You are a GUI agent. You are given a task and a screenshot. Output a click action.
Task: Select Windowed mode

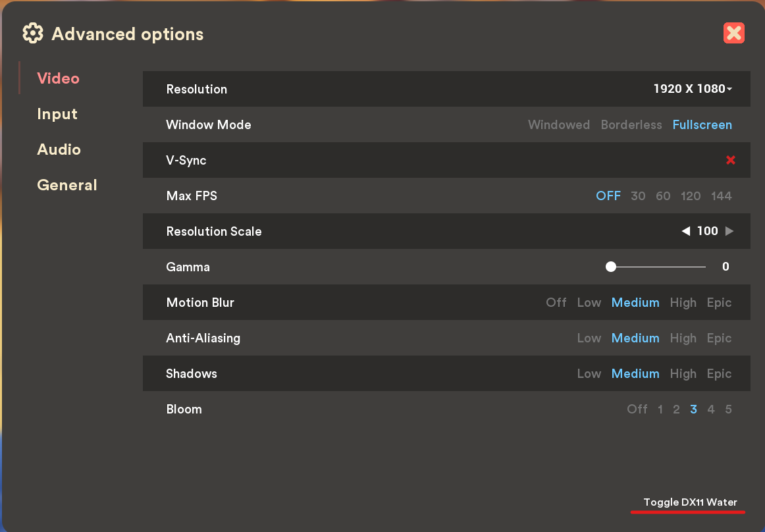[558, 124]
